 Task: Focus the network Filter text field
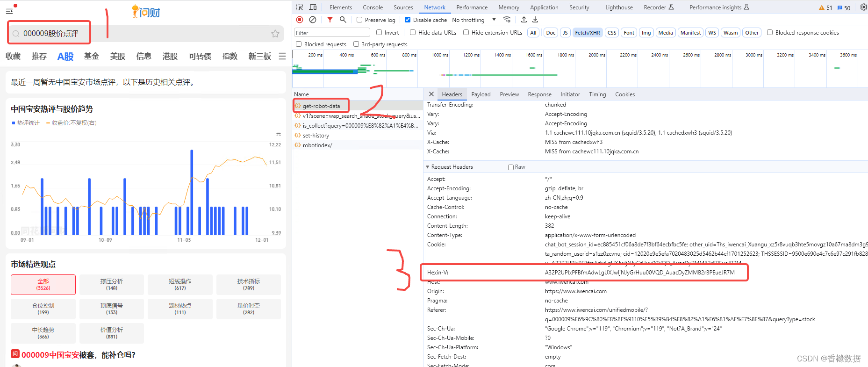coord(332,33)
